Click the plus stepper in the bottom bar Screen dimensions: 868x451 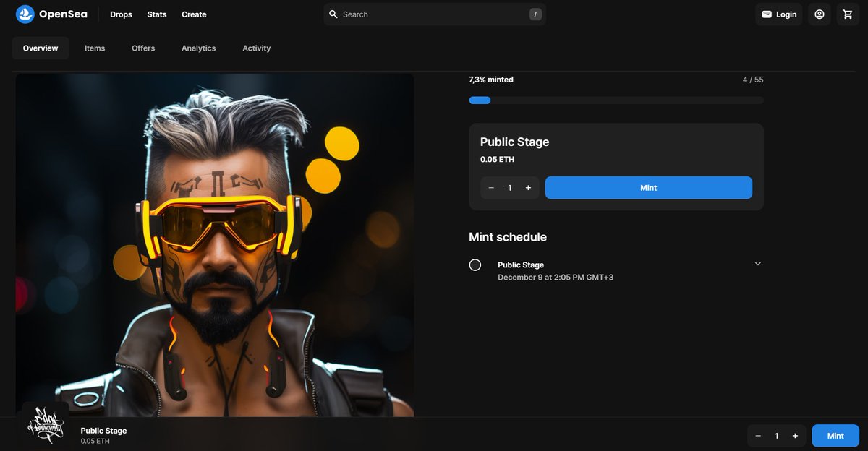pyautogui.click(x=794, y=435)
